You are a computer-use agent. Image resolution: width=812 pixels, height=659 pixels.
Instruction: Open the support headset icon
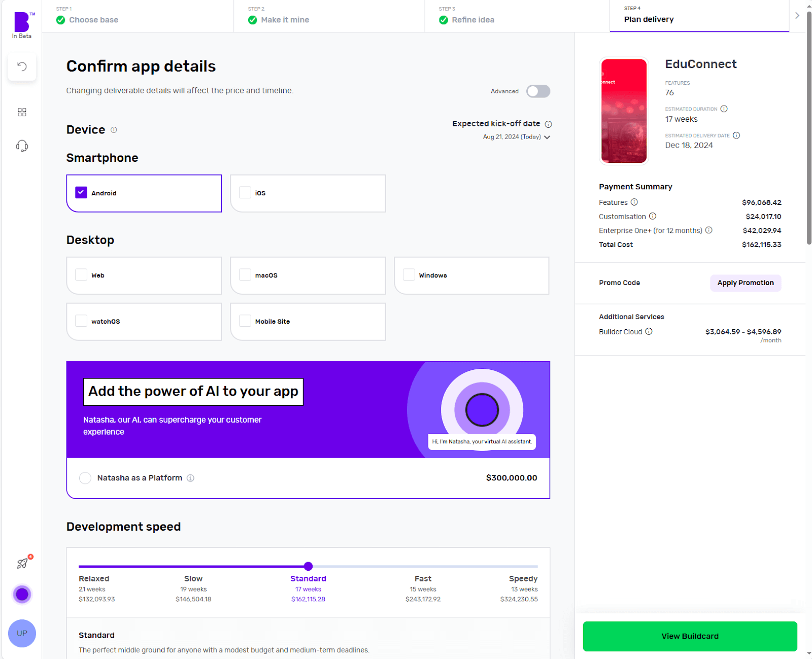(22, 146)
